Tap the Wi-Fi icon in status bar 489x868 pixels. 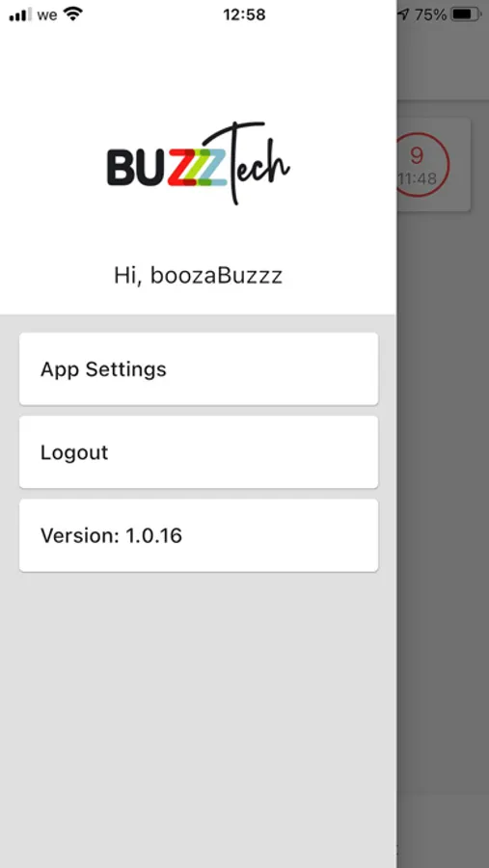pyautogui.click(x=72, y=14)
